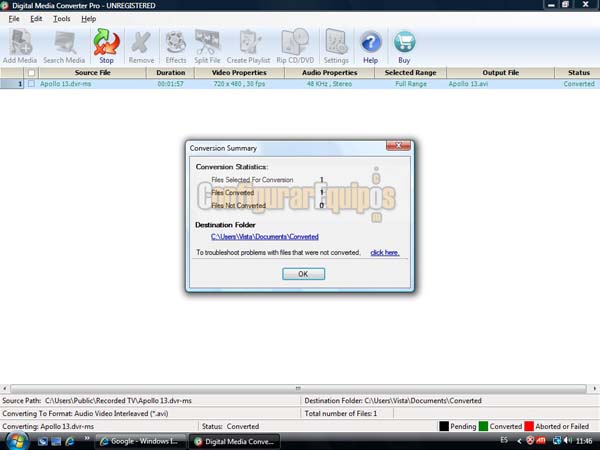
Task: Click the 00:01:57 duration cell
Action: (170, 84)
